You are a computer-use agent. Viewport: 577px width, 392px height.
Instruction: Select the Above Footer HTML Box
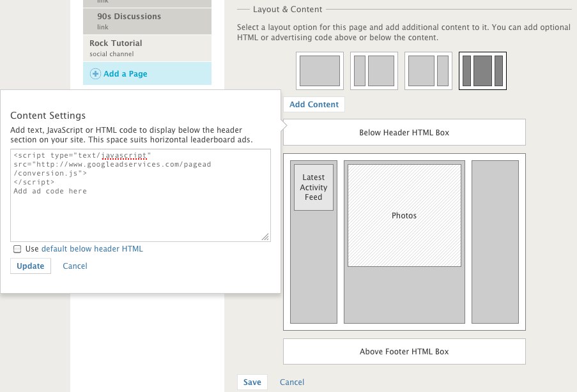404,352
